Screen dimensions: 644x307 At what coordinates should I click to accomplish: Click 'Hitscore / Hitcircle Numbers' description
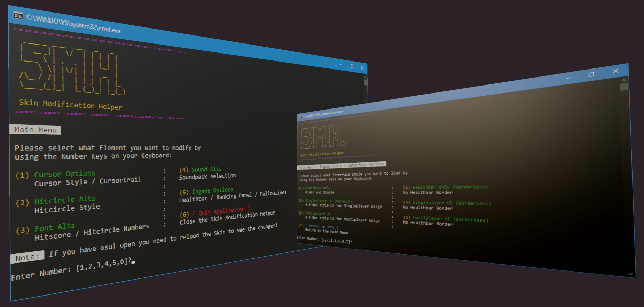tap(92, 232)
